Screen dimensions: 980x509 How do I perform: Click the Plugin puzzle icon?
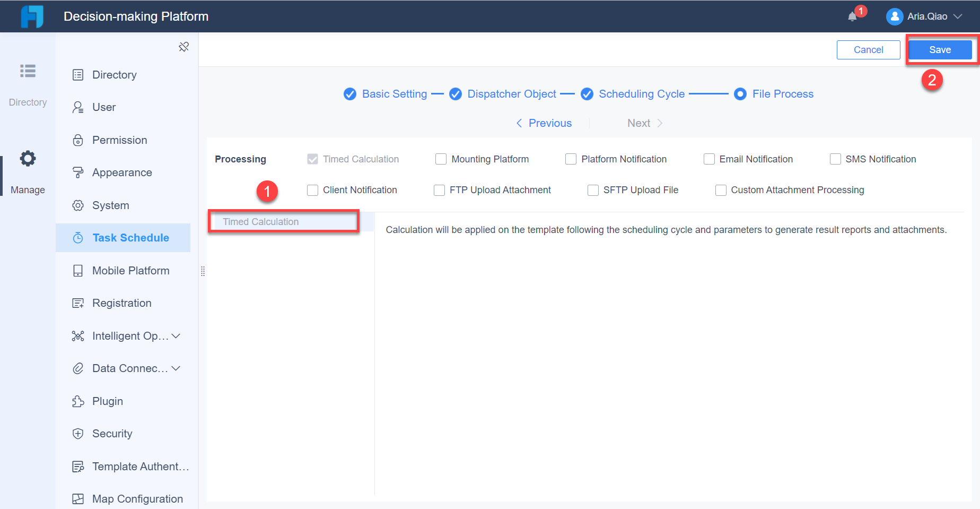pyautogui.click(x=78, y=401)
